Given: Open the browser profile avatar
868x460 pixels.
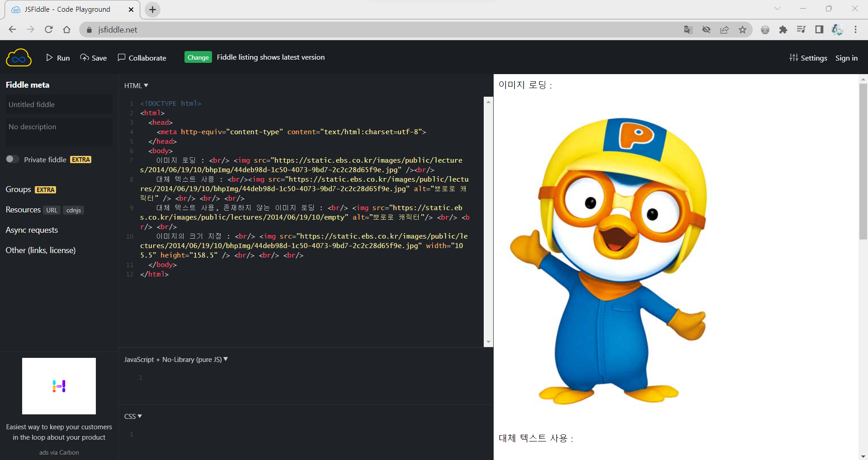Looking at the screenshot, I should 837,29.
